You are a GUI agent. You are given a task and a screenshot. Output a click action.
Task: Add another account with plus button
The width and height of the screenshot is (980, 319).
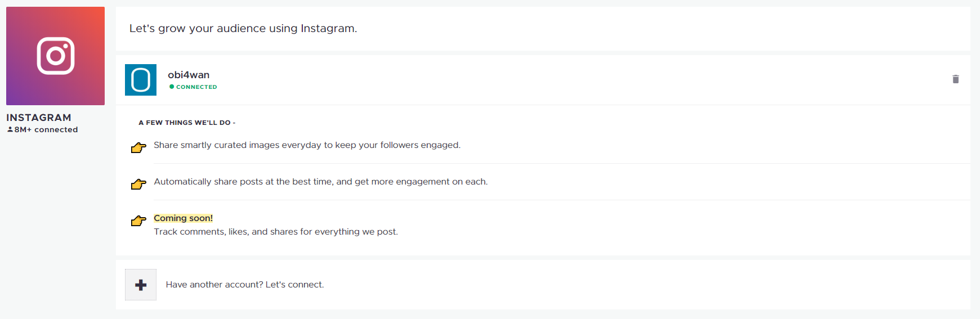pos(141,285)
